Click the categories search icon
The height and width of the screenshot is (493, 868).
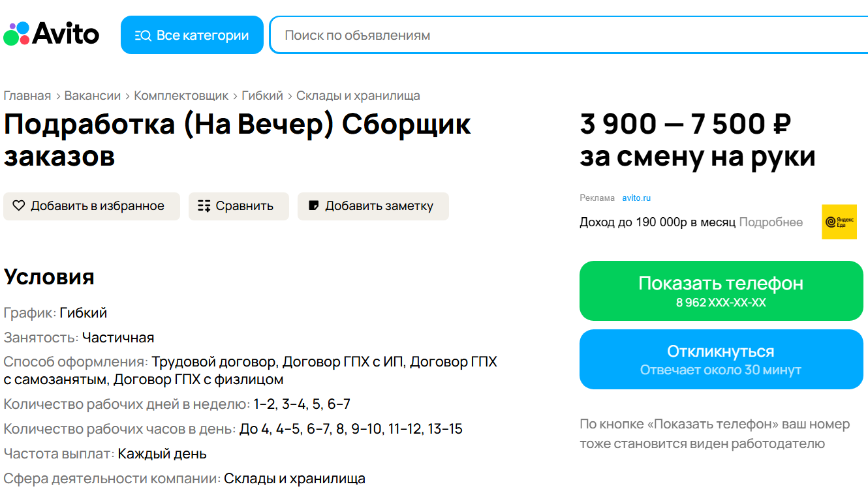click(x=142, y=35)
